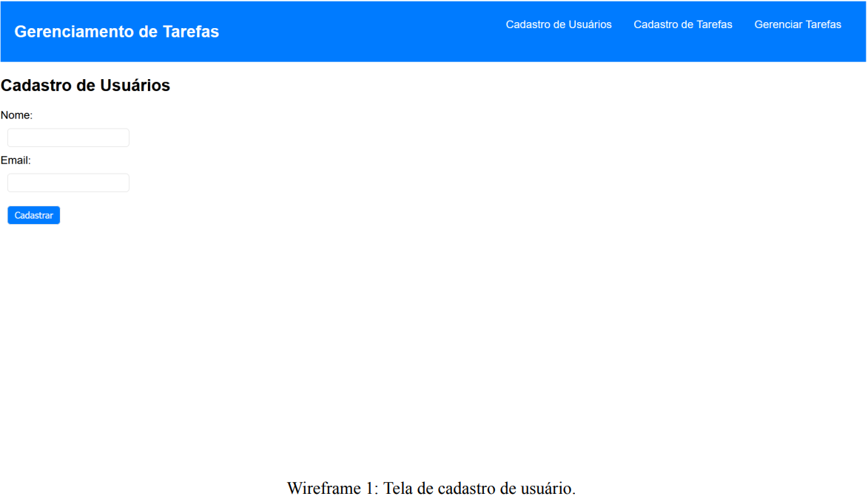Click the Email label above the field
The height and width of the screenshot is (499, 868).
pos(15,160)
